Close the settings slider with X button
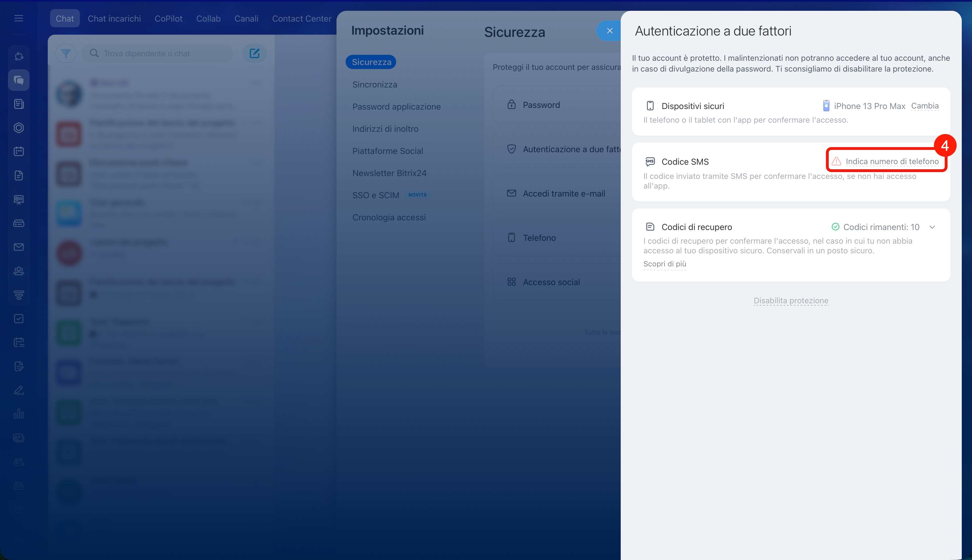Screen dimensions: 972x560 point(609,31)
